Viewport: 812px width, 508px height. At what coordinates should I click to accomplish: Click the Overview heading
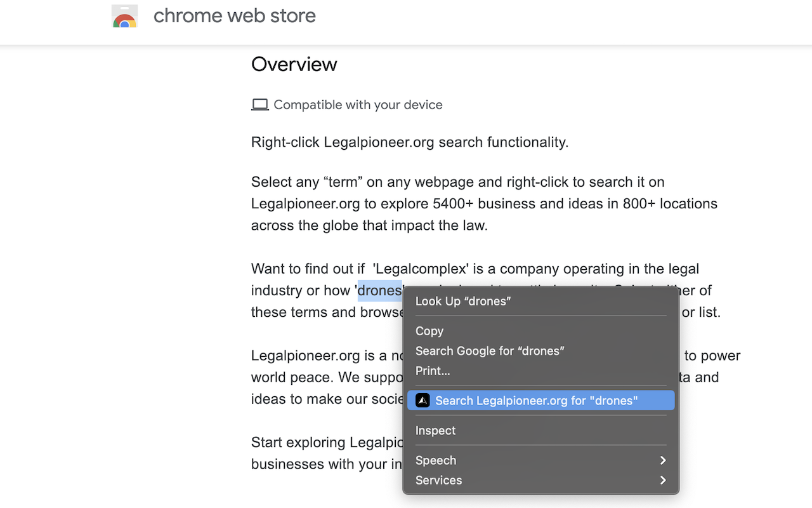click(294, 63)
